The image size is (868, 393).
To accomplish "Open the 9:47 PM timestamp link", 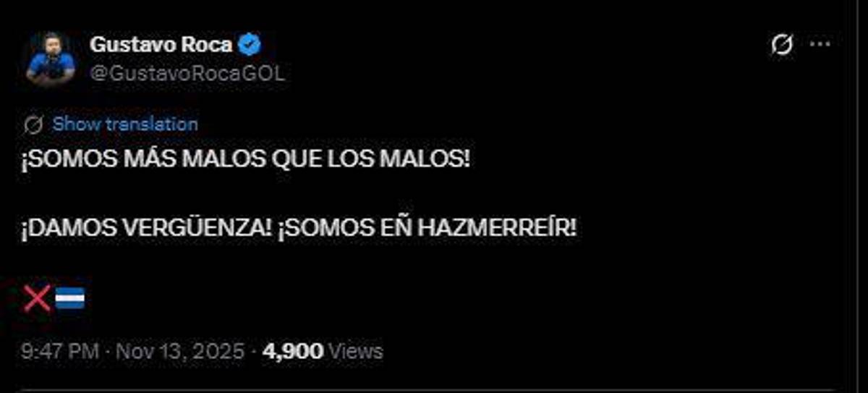I will tap(59, 352).
